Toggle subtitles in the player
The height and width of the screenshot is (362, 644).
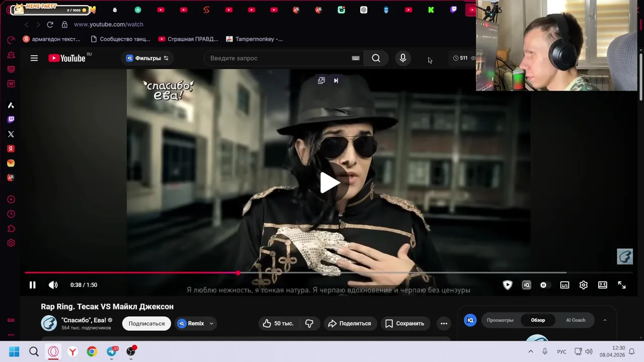tap(565, 285)
